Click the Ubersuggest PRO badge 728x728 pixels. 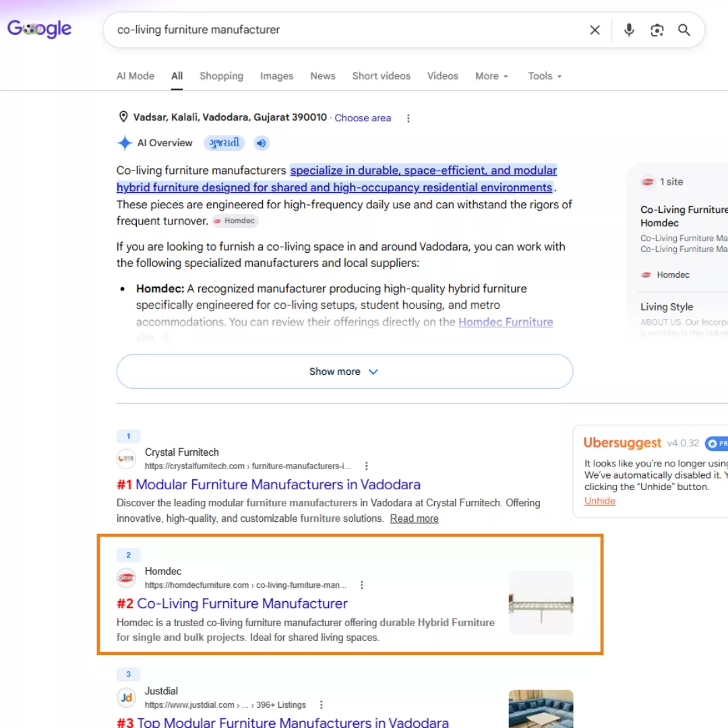point(717,444)
